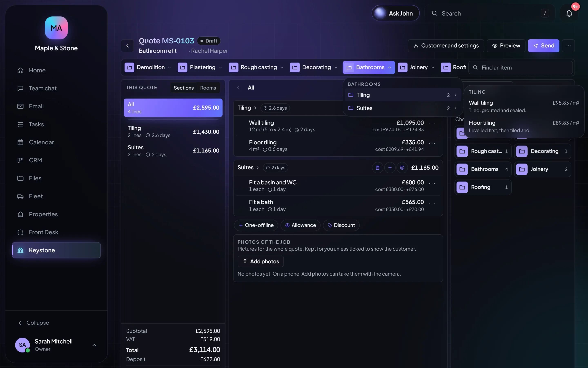Open options for the Wall tiling line

click(432, 124)
